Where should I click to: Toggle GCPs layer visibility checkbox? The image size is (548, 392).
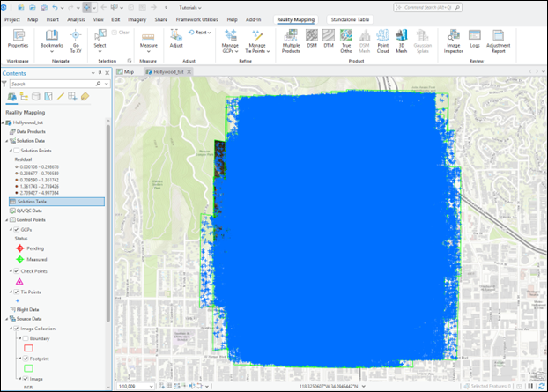click(17, 230)
